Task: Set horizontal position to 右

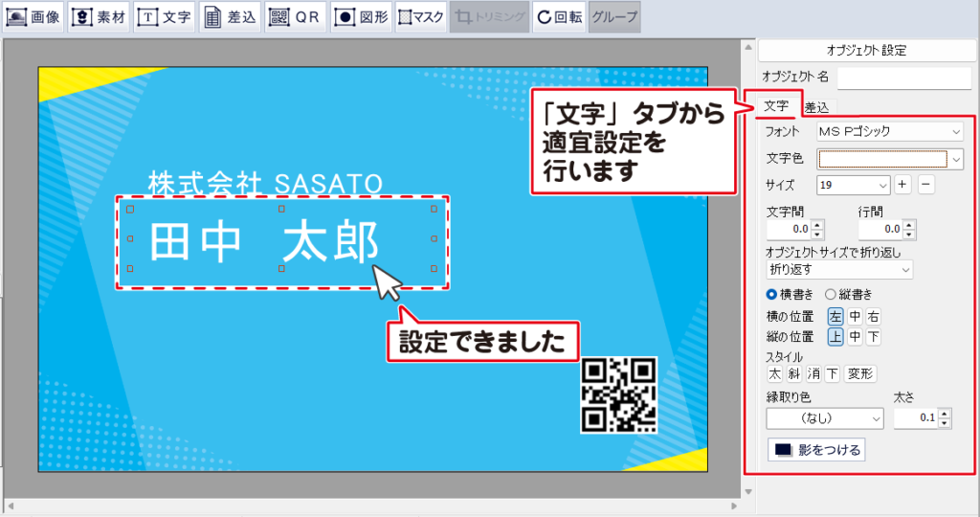Action: tap(873, 317)
